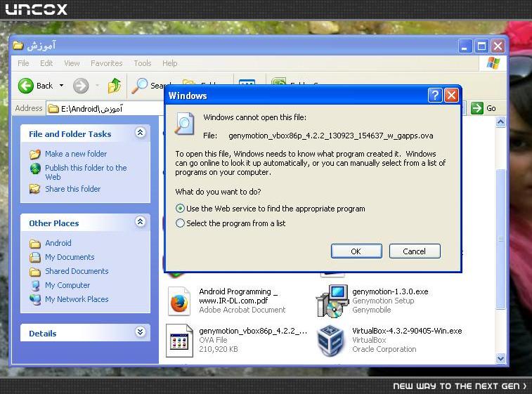Click the Explorer window folder title icon
532x394 pixels.
tap(18, 46)
